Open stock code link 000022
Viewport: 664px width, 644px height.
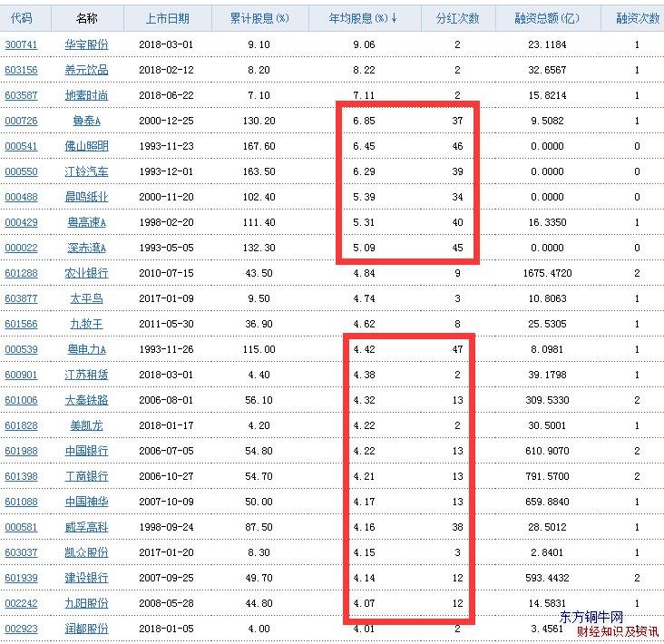pyautogui.click(x=21, y=248)
